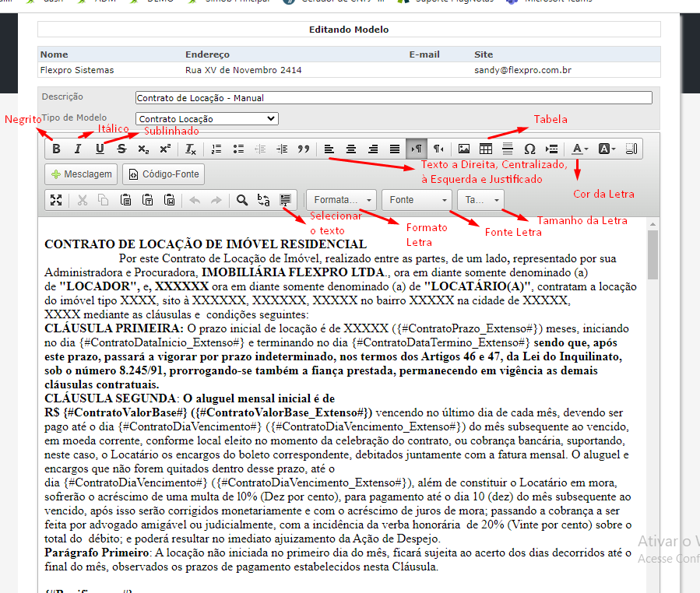Apply block quote formatting
Screen dimensions: 700x593
[304, 149]
